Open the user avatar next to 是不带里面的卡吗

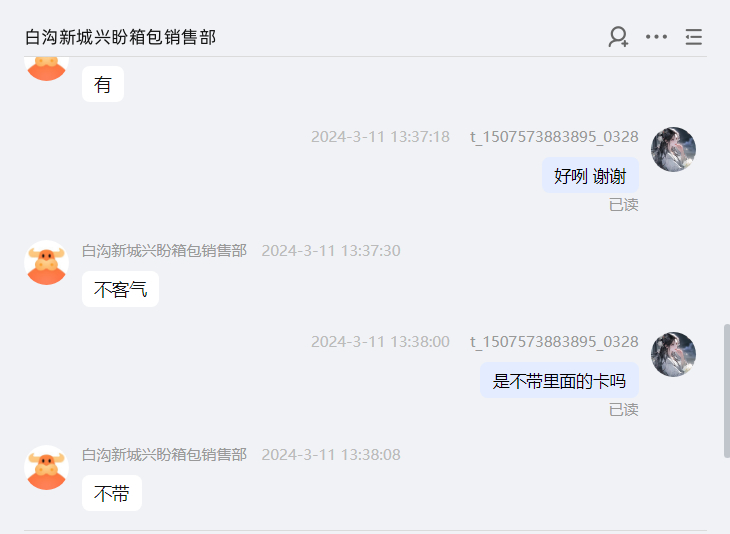click(673, 354)
